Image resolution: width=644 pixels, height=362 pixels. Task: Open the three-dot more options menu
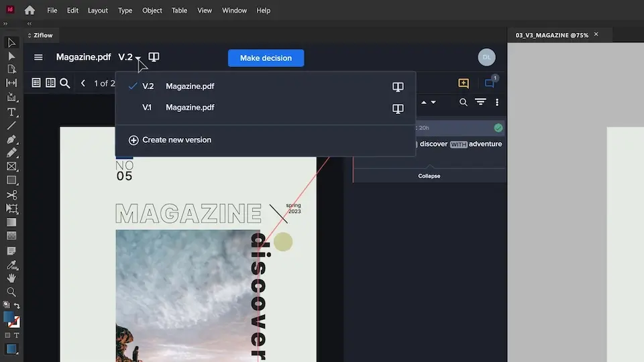(497, 103)
